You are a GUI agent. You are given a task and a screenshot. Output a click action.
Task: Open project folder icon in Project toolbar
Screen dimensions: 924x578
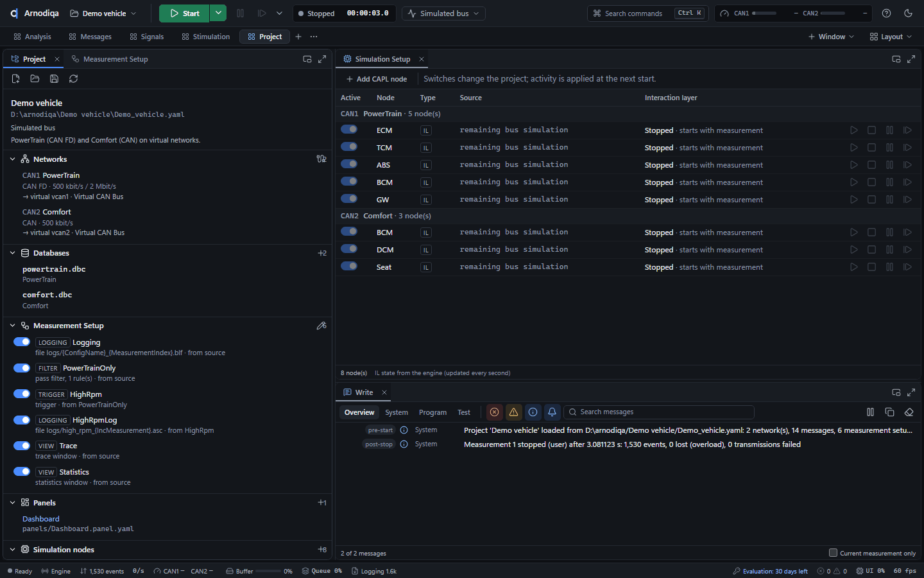tap(35, 79)
